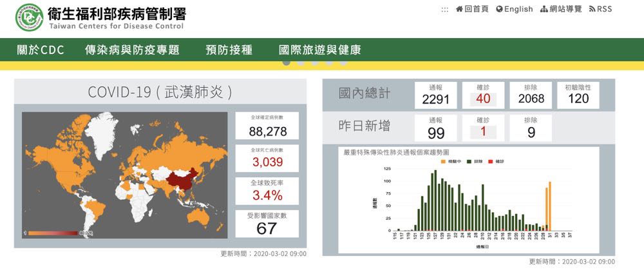Click the globe icon next to English
Viewport: 644px width, 274px height.
click(499, 9)
